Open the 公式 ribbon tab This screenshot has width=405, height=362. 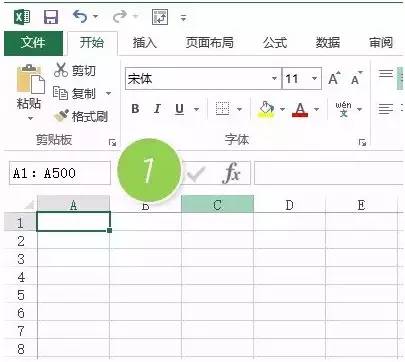click(275, 43)
